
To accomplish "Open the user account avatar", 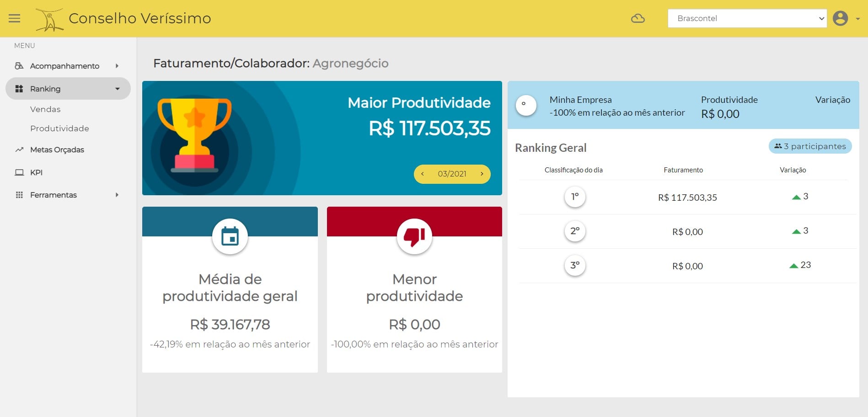I will (x=840, y=18).
